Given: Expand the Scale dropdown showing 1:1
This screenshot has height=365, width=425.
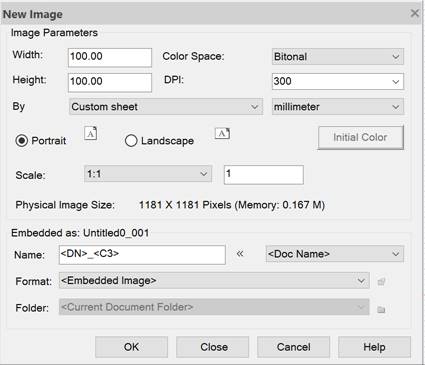Looking at the screenshot, I should click(148, 174).
